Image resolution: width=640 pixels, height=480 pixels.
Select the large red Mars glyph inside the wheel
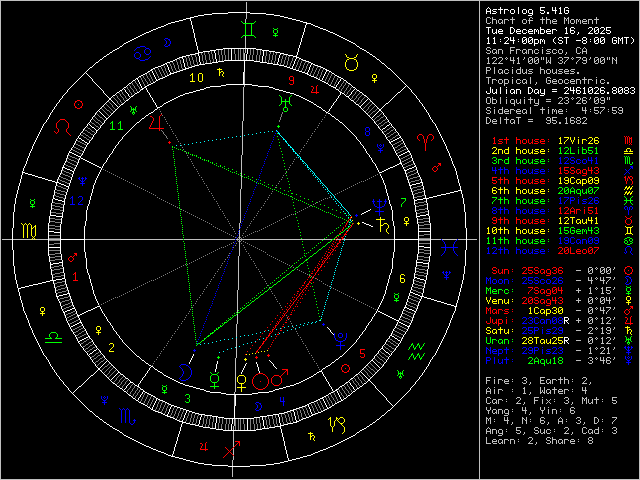click(x=280, y=378)
